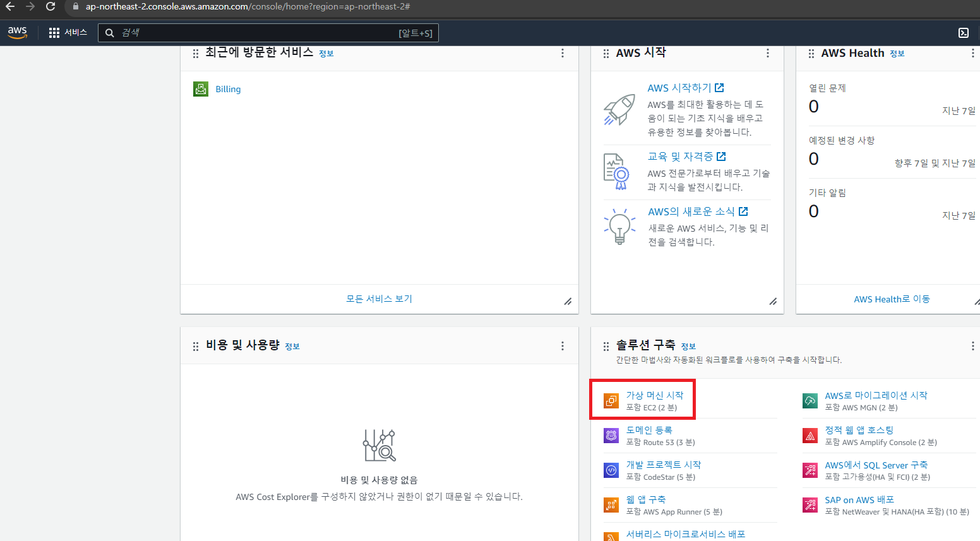Click the certificate icon for 교육 및 자격증
This screenshot has width=980, height=541.
click(x=617, y=171)
